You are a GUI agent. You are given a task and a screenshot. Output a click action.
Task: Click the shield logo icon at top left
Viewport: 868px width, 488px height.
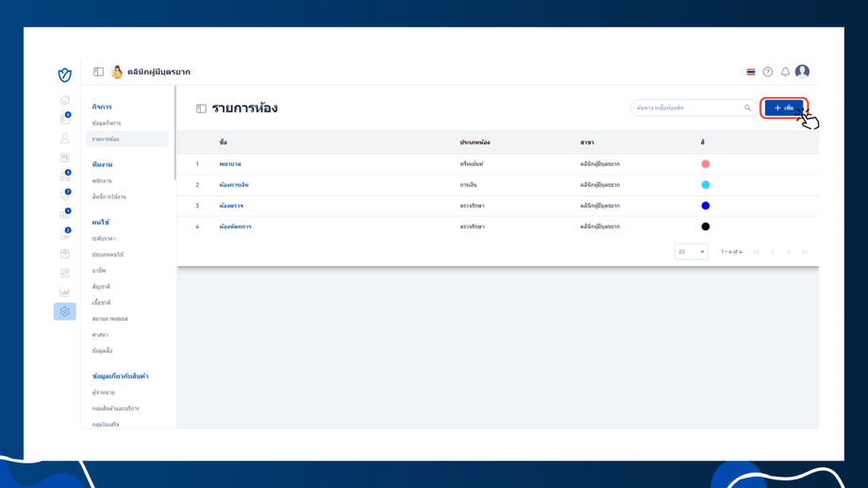click(x=65, y=75)
